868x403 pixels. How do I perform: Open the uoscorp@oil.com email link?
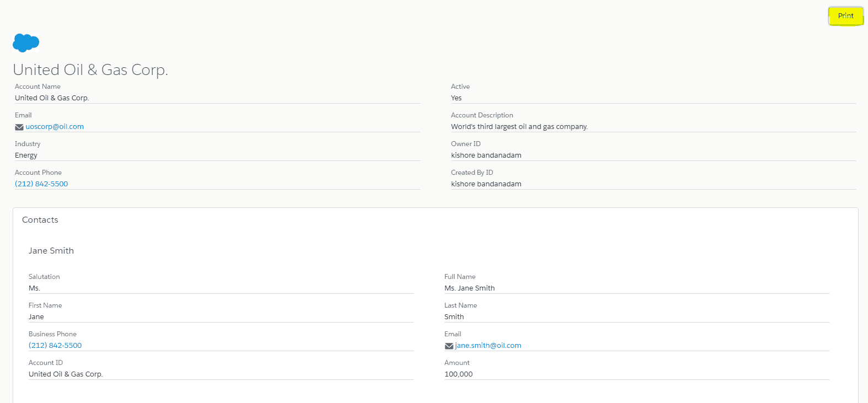click(55, 127)
